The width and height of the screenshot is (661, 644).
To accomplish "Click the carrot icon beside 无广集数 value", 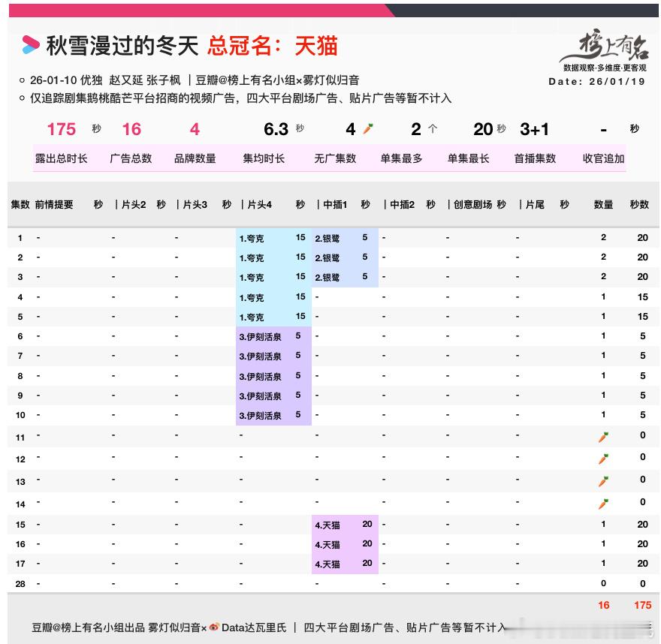I will point(368,129).
